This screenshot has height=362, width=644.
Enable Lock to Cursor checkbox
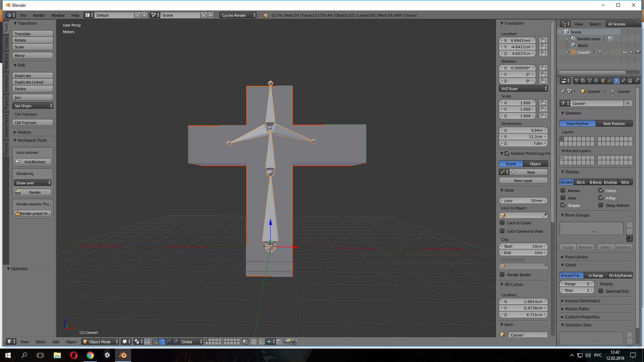coord(502,223)
